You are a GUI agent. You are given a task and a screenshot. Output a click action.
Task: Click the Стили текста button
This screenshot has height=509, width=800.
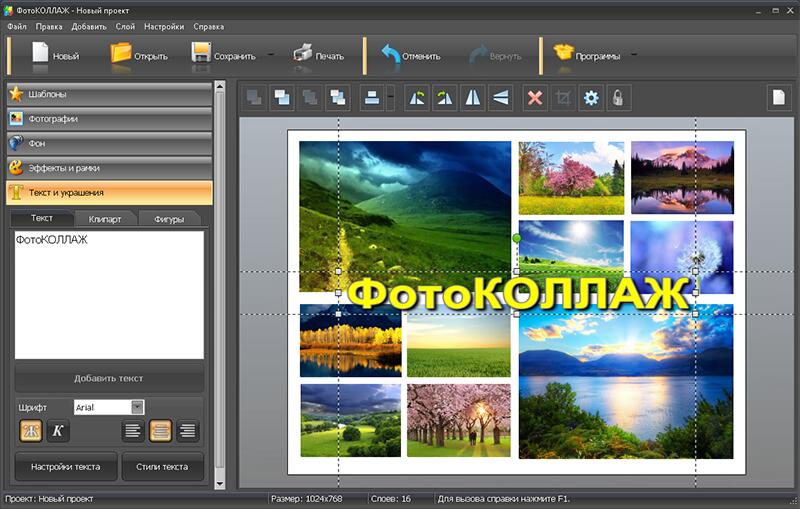point(161,466)
